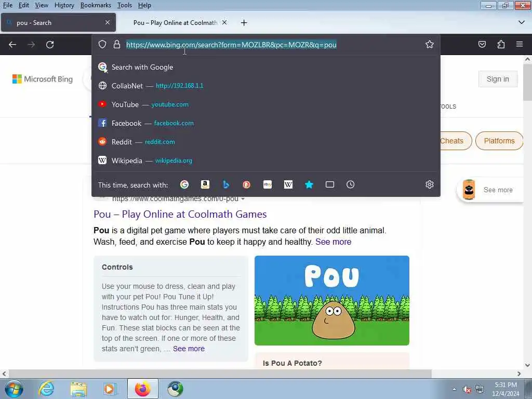Open the History menu
Screen dimensions: 532x399
(64, 5)
